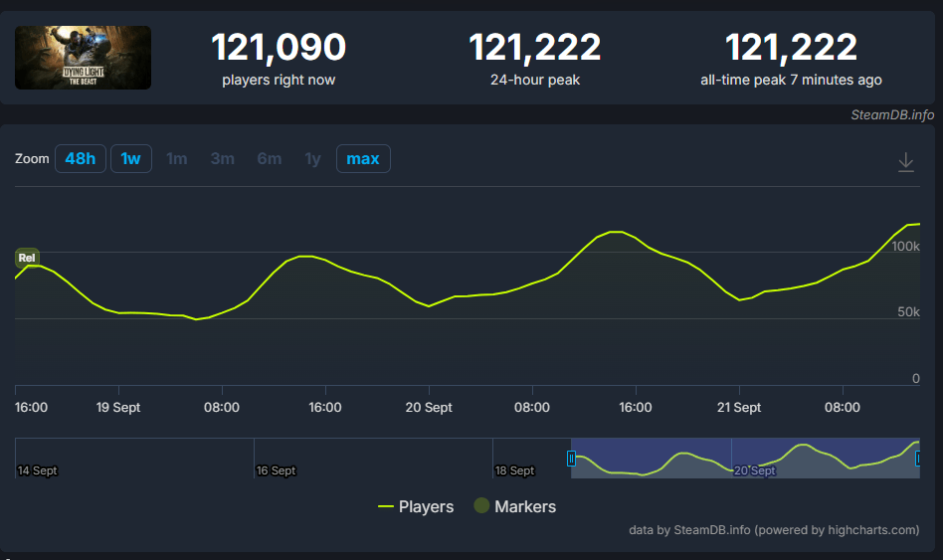
Task: Open the SteamDB.info watermark link
Action: click(x=892, y=115)
